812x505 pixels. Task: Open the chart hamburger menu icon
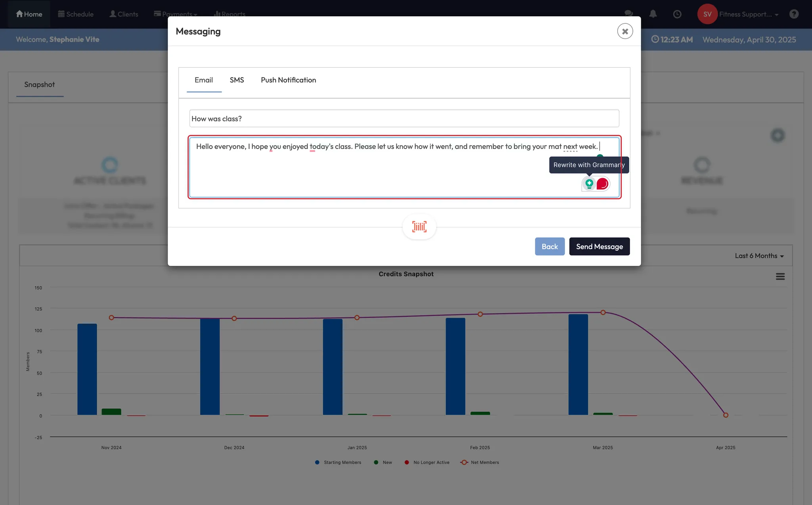pyautogui.click(x=780, y=277)
